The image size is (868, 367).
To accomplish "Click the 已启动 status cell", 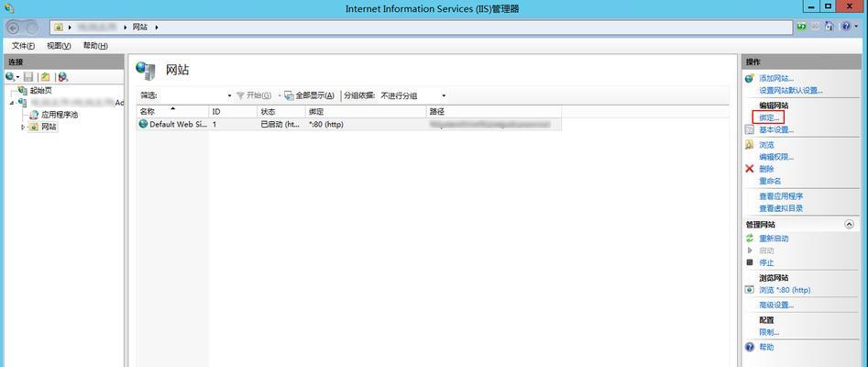I will pos(280,124).
